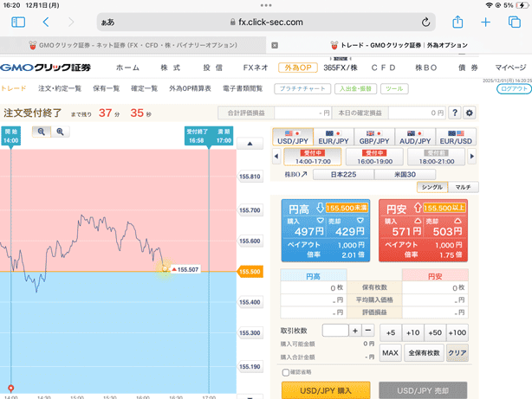Open the help question mark icon

pos(455,113)
